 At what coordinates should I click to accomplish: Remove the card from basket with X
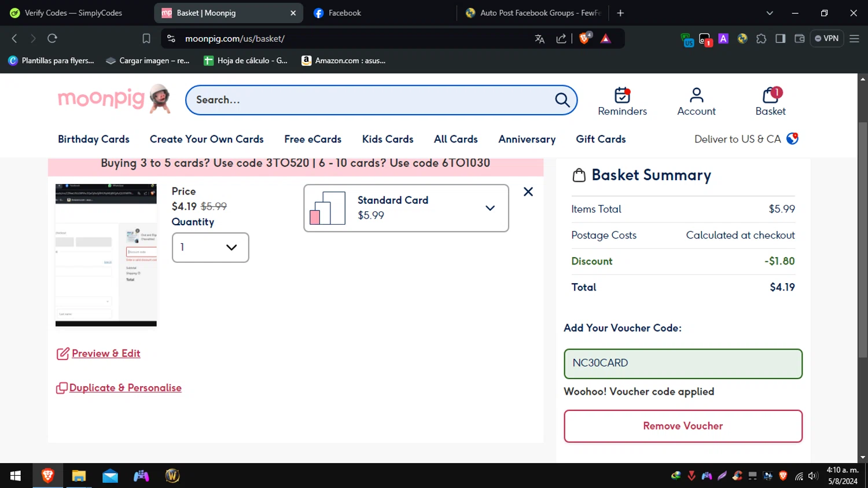click(x=528, y=192)
